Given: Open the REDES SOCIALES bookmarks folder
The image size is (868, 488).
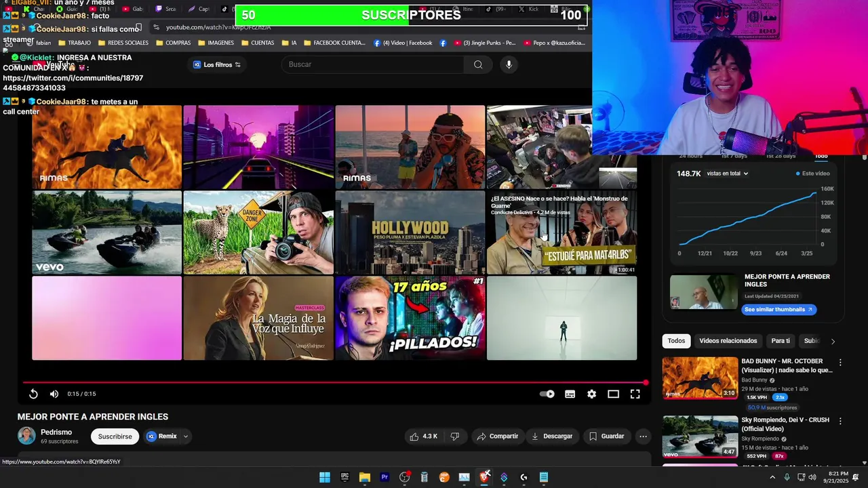Looking at the screenshot, I should coord(123,43).
